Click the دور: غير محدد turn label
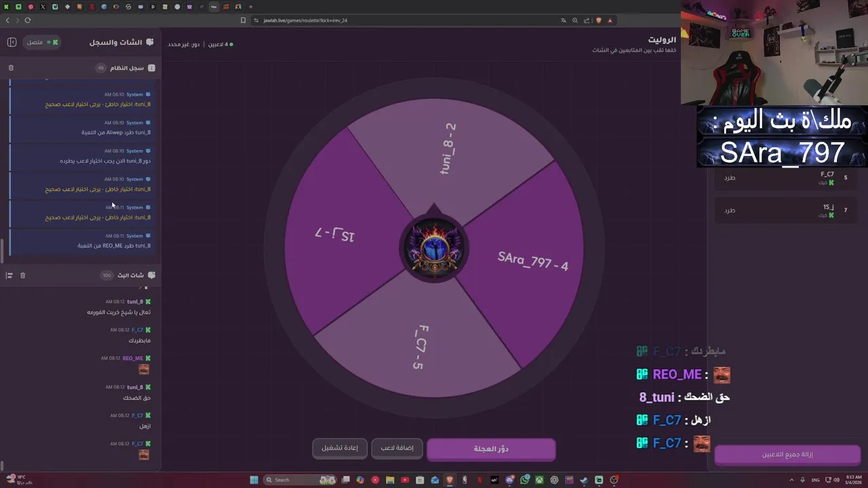Viewport: 868px width, 488px height. [184, 44]
